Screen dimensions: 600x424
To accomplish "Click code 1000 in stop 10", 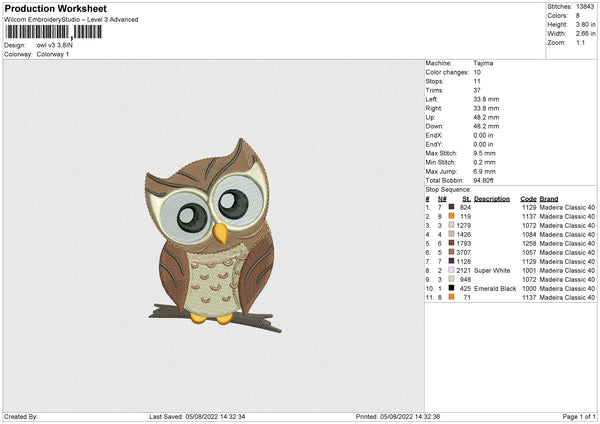I will (x=529, y=289).
